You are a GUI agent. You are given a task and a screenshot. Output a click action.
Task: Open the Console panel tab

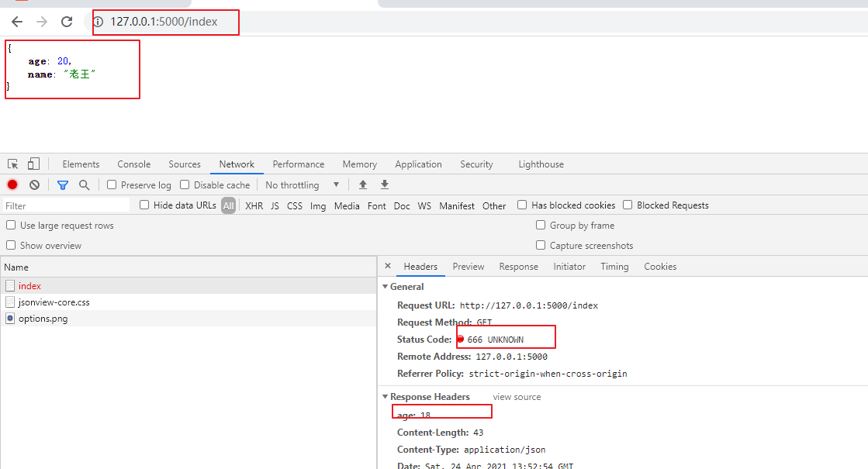pyautogui.click(x=134, y=164)
